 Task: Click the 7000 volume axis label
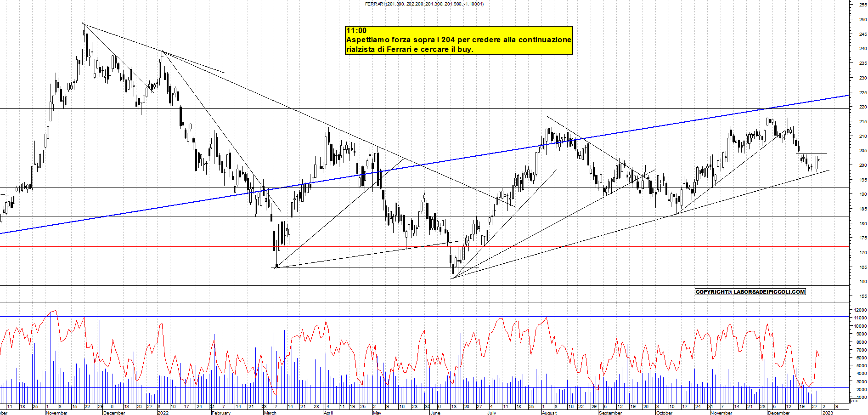[x=862, y=350]
